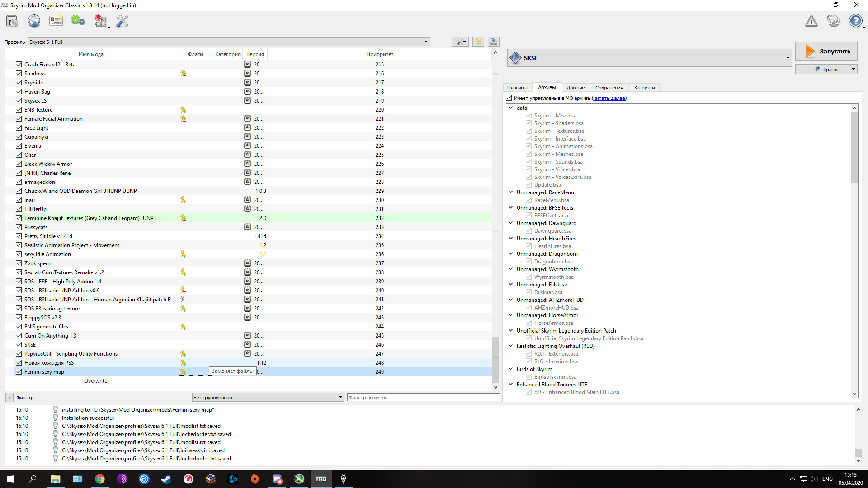This screenshot has width=868, height=488.
Task: Open the grouping dropdown Без группировки
Action: coord(268,398)
